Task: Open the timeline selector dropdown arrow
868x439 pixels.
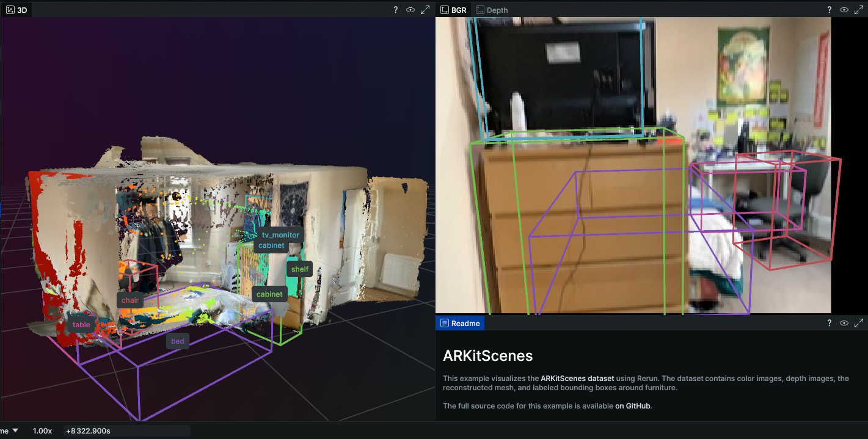Action: (15, 430)
